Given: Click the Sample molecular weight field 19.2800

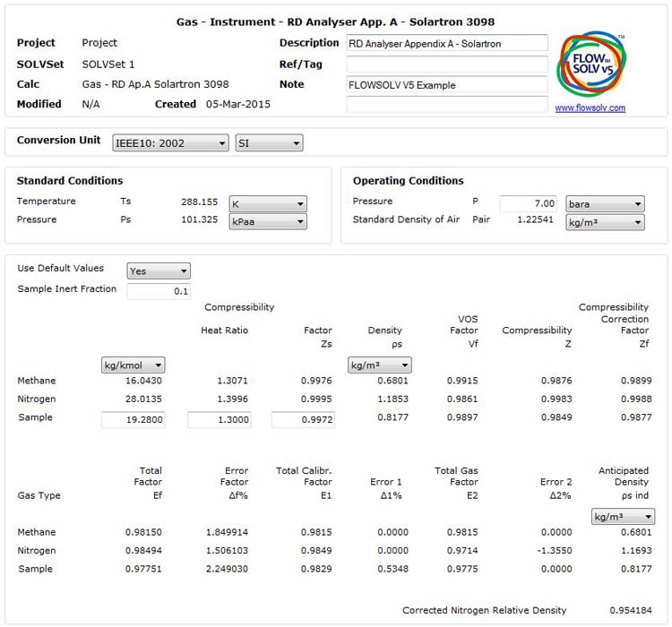Looking at the screenshot, I should (x=133, y=419).
